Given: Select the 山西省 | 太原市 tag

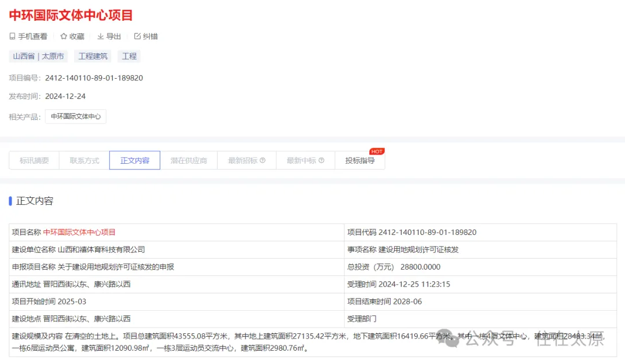Looking at the screenshot, I should coord(38,56).
